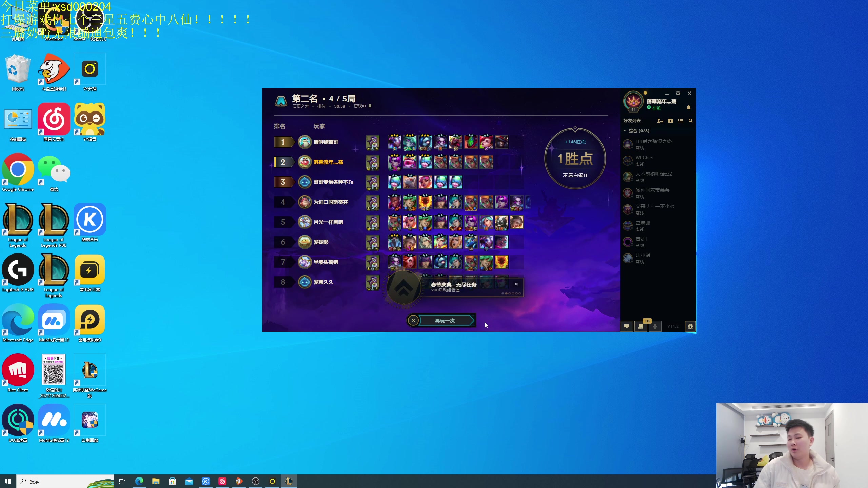Open notifications bell in friends panel
This screenshot has width=868, height=488.
point(688,108)
